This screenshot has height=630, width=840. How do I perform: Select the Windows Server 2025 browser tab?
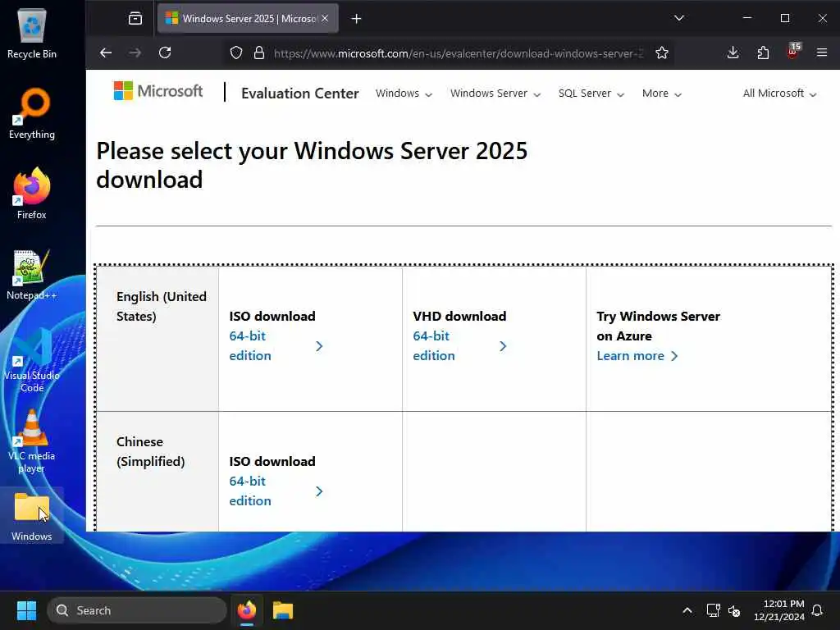tap(248, 19)
